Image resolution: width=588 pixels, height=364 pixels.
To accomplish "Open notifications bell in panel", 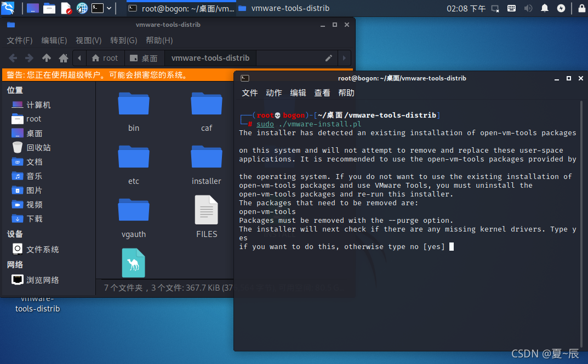I will click(545, 8).
